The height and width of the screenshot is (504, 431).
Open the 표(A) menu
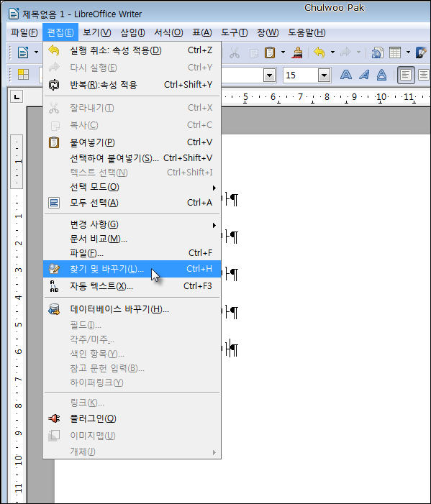point(202,32)
